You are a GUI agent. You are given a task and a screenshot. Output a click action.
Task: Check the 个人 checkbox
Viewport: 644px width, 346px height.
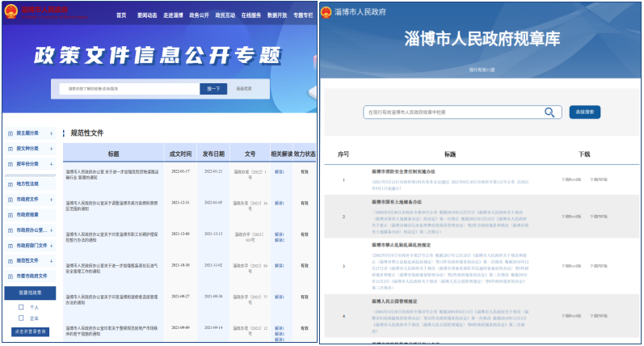pyautogui.click(x=21, y=307)
